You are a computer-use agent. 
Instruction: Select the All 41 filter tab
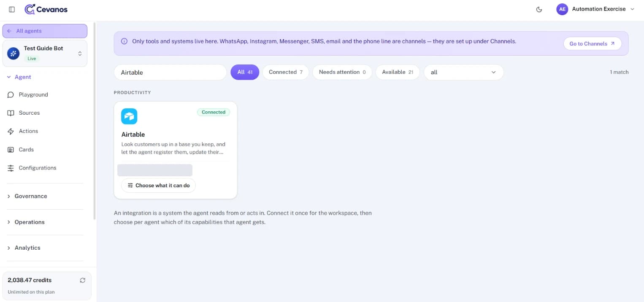click(245, 72)
